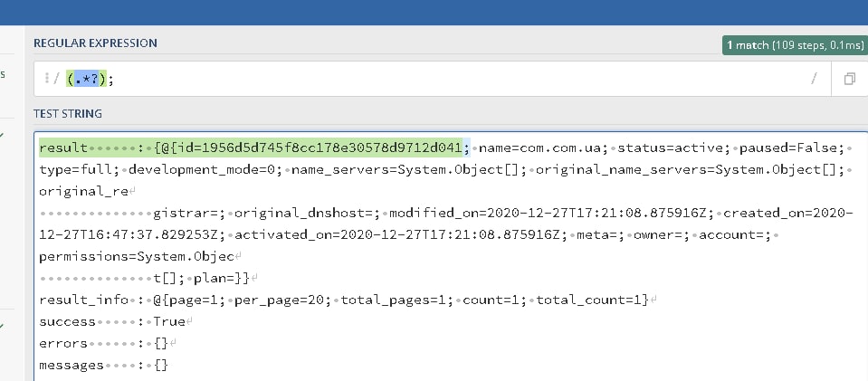868x381 pixels.
Task: Click 'plan=}}' in test string
Action: [x=222, y=278]
